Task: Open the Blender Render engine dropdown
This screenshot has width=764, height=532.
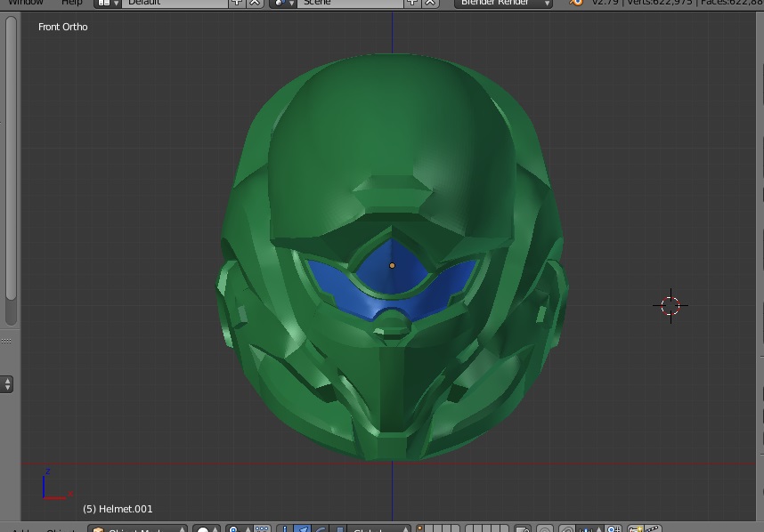Action: click(x=503, y=3)
